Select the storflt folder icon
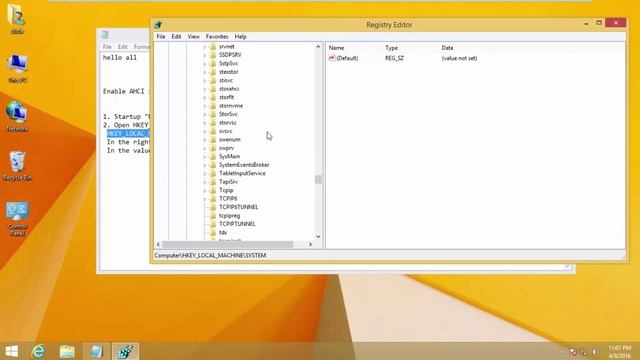The width and height of the screenshot is (640, 360). pos(213,97)
